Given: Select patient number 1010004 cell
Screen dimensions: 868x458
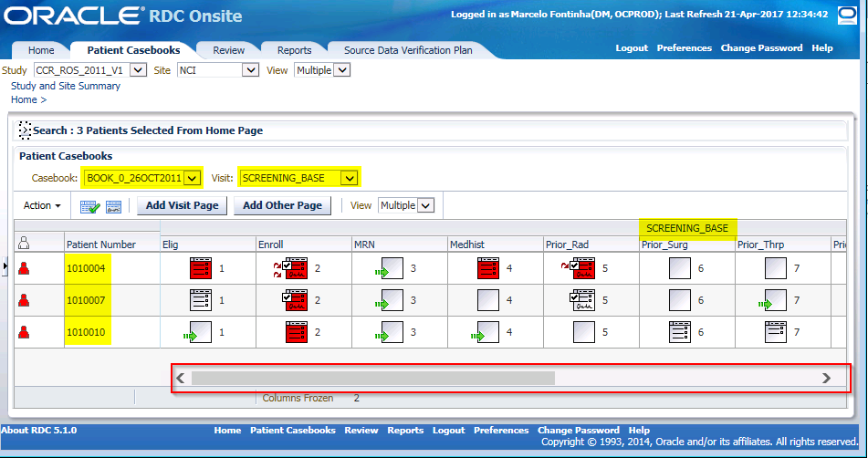Looking at the screenshot, I should point(86,268).
